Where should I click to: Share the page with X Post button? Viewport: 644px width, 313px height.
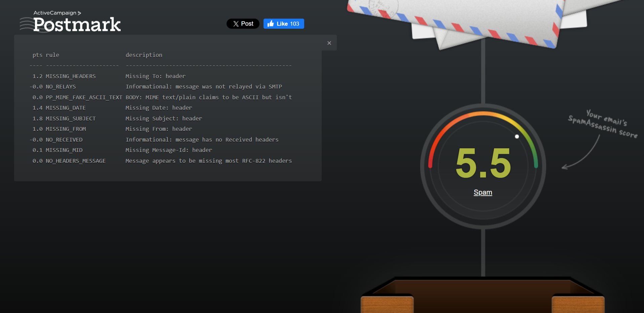[243, 24]
